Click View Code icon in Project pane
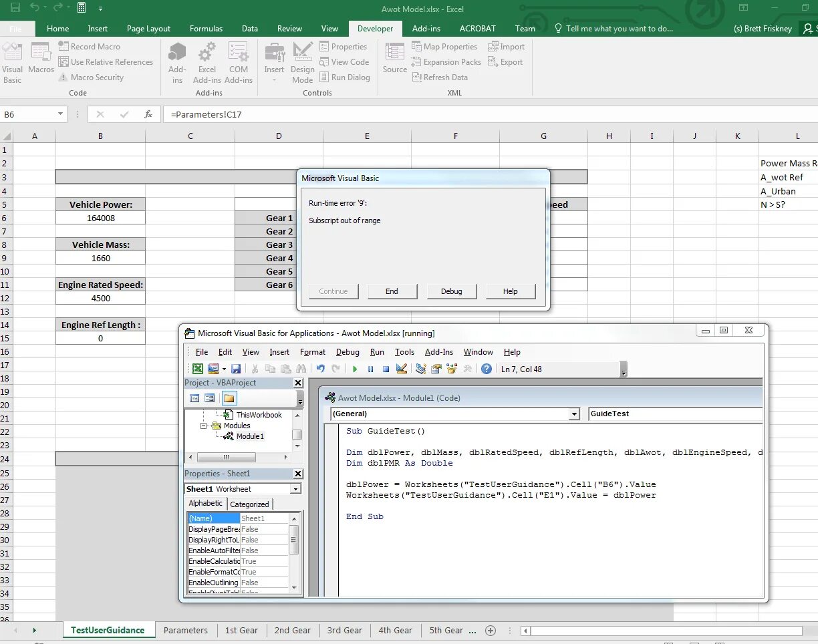The height and width of the screenshot is (644, 818). (194, 398)
